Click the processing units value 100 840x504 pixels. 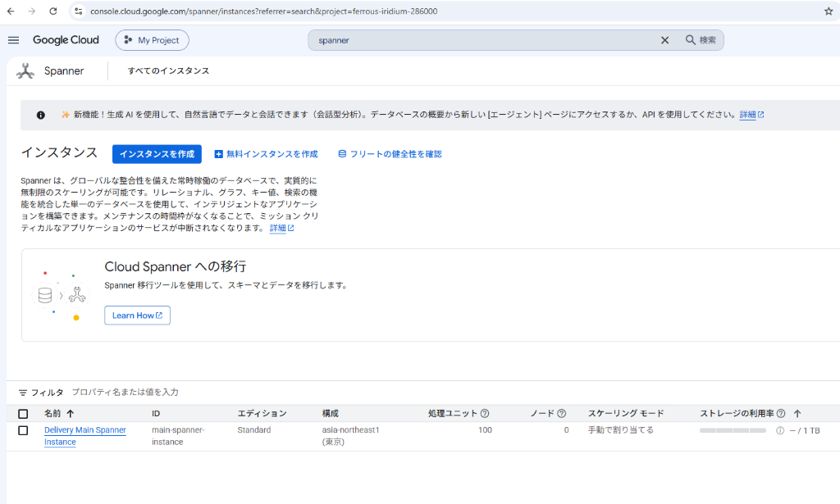485,430
